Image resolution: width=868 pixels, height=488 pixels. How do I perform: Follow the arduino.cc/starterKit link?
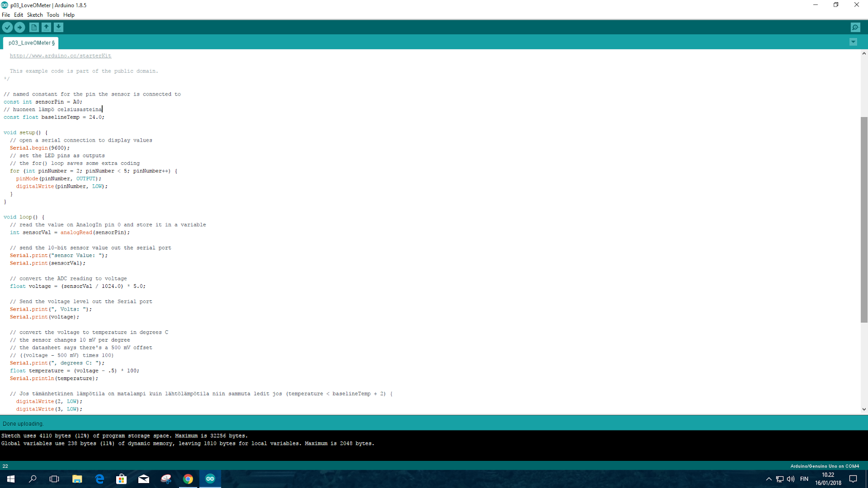60,55
